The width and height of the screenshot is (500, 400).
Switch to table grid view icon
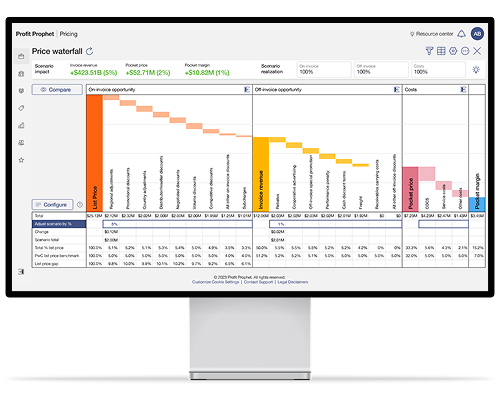click(x=441, y=51)
